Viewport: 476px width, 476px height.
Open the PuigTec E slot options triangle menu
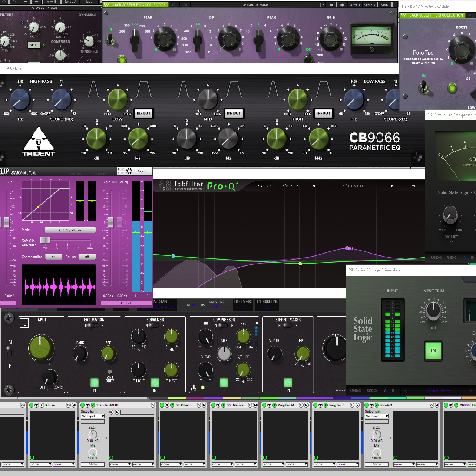(x=320, y=405)
